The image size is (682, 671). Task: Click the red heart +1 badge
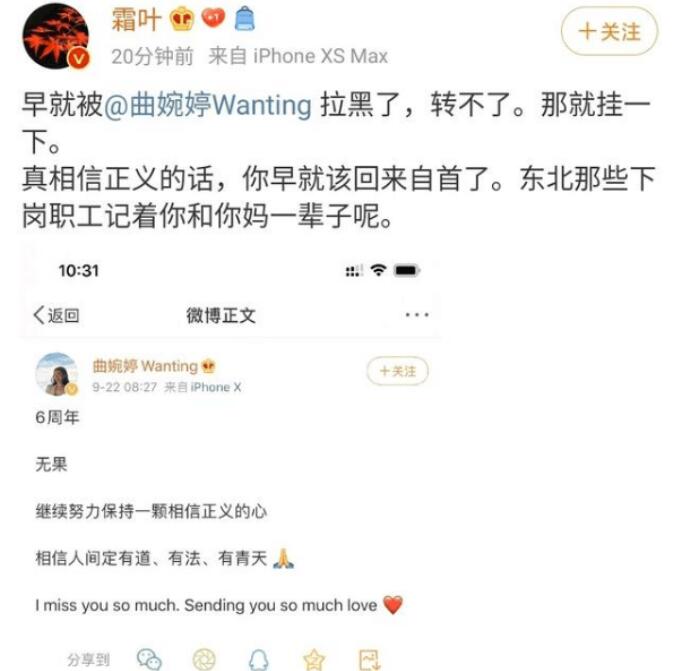click(x=213, y=18)
